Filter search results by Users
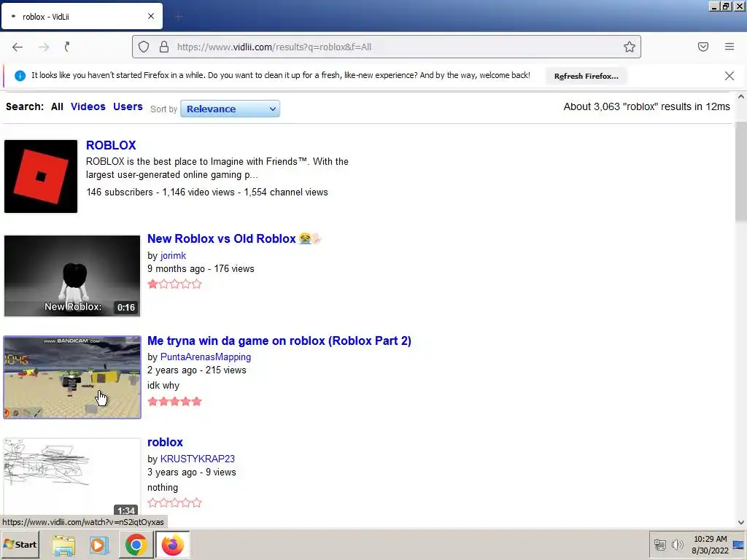Viewport: 747px width, 560px height. click(x=128, y=106)
